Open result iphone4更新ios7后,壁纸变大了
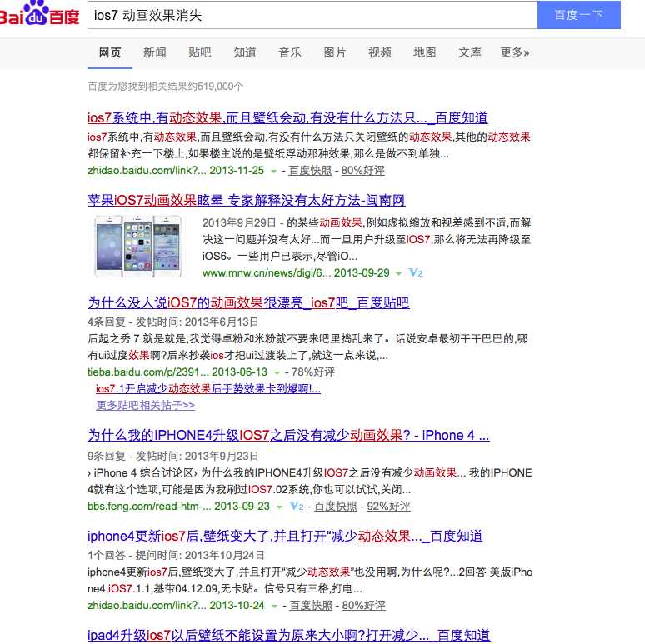The image size is (645, 644). click(285, 536)
